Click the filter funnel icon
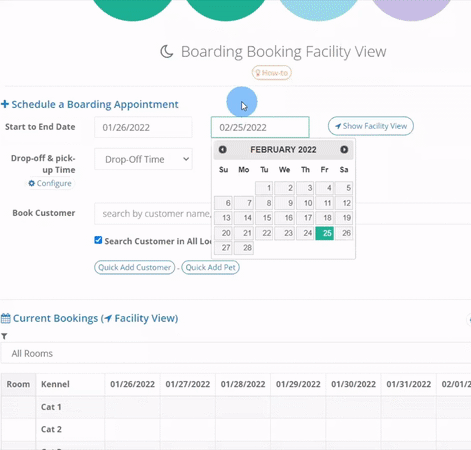This screenshot has width=471, height=450. coord(4,336)
